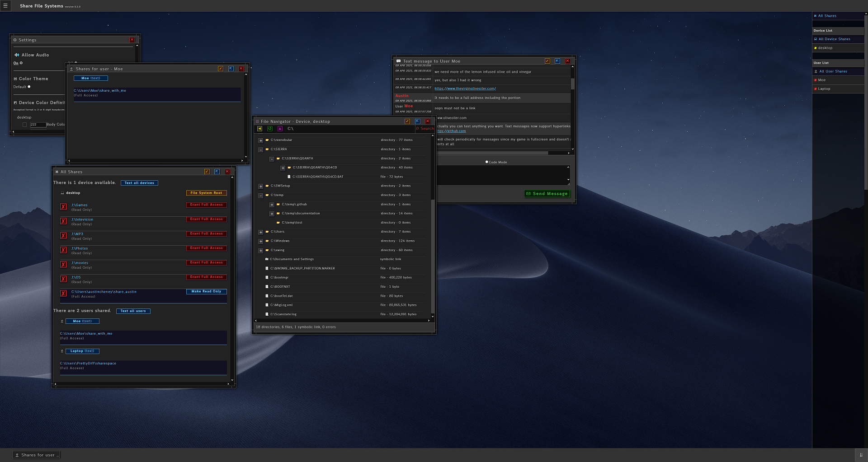
Task: Minimize the All Shares window
Action: coord(207,172)
